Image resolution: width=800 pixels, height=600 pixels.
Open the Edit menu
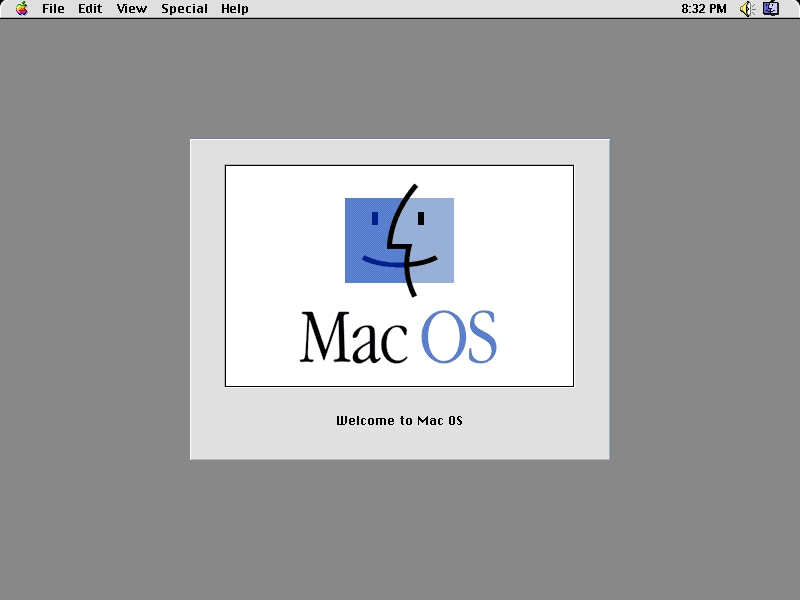click(90, 9)
